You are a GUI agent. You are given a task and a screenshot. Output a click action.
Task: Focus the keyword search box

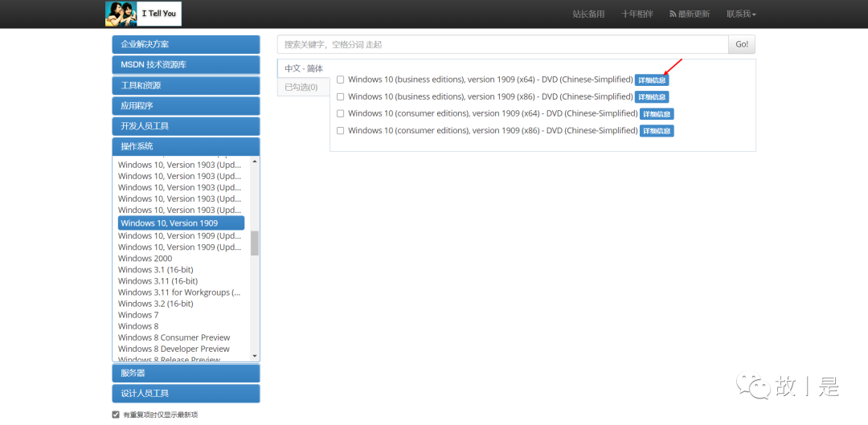point(502,44)
